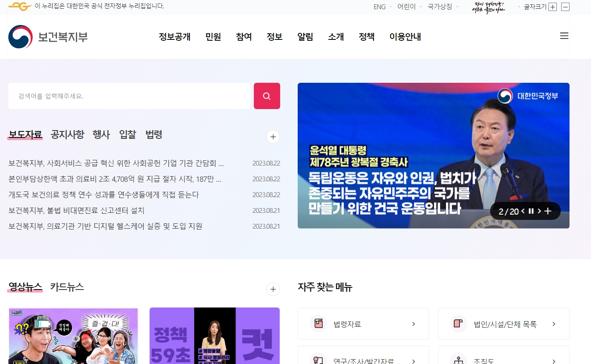Image resolution: width=591 pixels, height=364 pixels.
Task: Expand the 보도자료 list with the plus button
Action: [273, 137]
